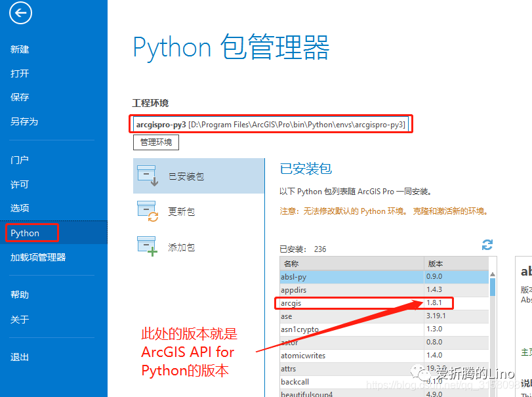Click version cell 3.19.1
Screen dimensions: 532x397
pos(457,316)
